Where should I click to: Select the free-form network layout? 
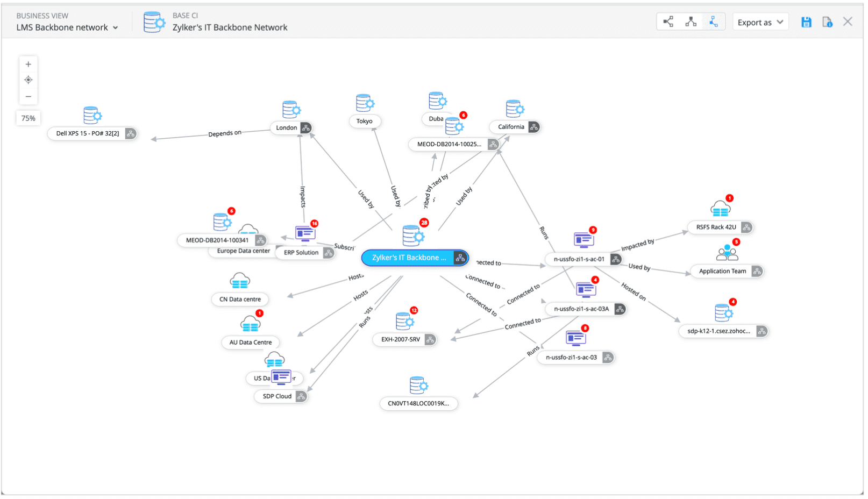pyautogui.click(x=713, y=22)
